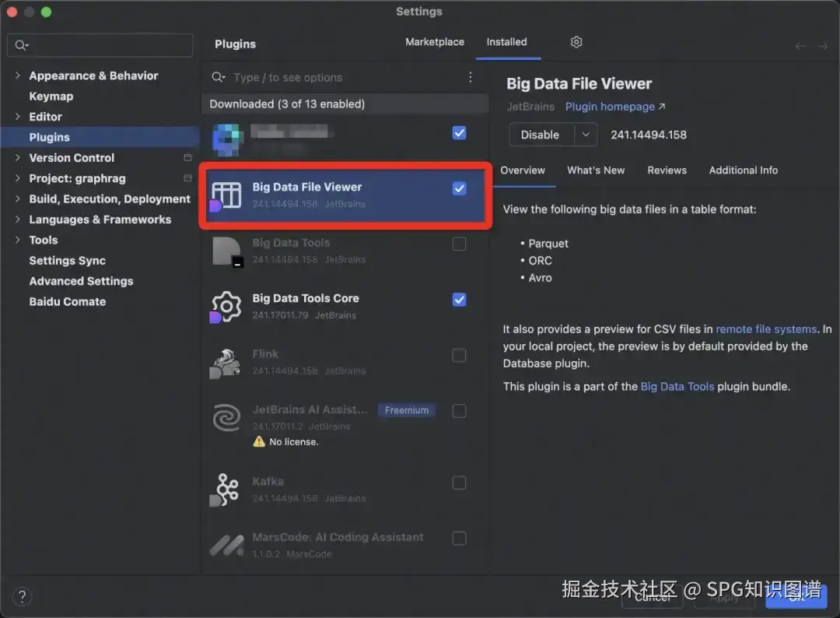Click the version number 241.14494.158 beside Disable
The width and height of the screenshot is (840, 618).
click(648, 135)
